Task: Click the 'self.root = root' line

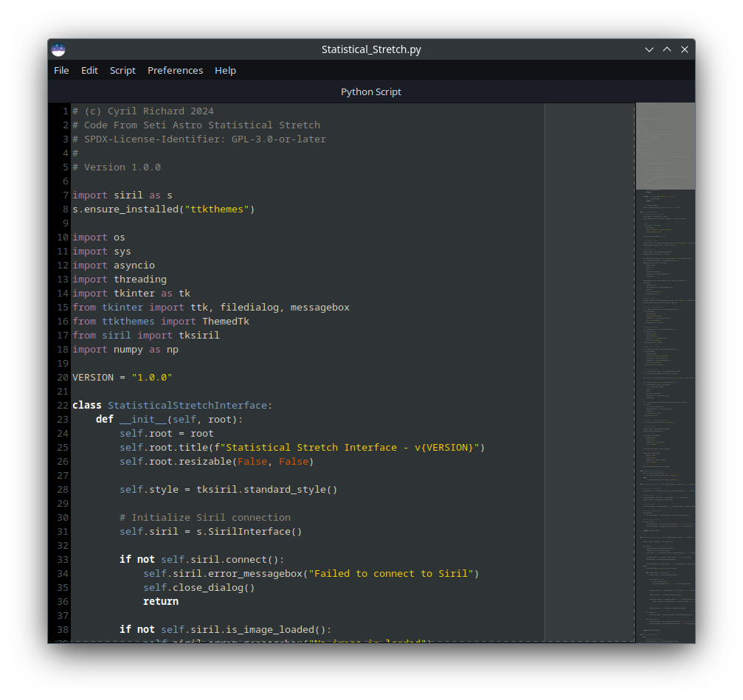Action: click(166, 434)
